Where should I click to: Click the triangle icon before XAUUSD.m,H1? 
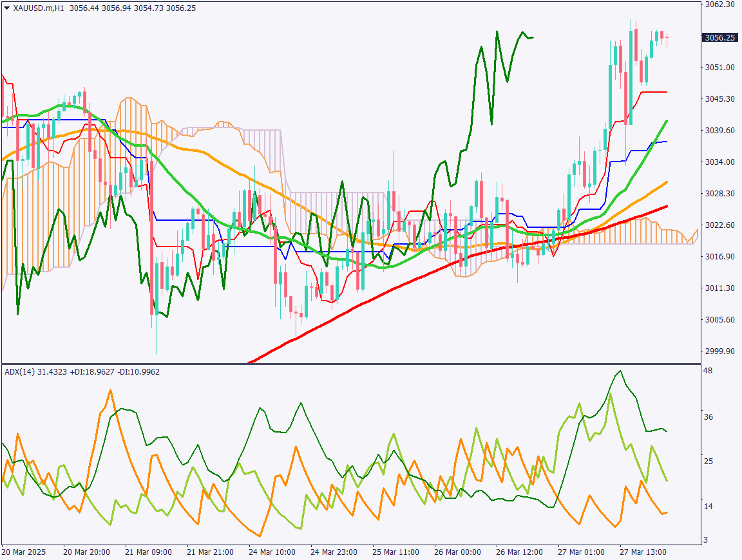click(x=6, y=8)
